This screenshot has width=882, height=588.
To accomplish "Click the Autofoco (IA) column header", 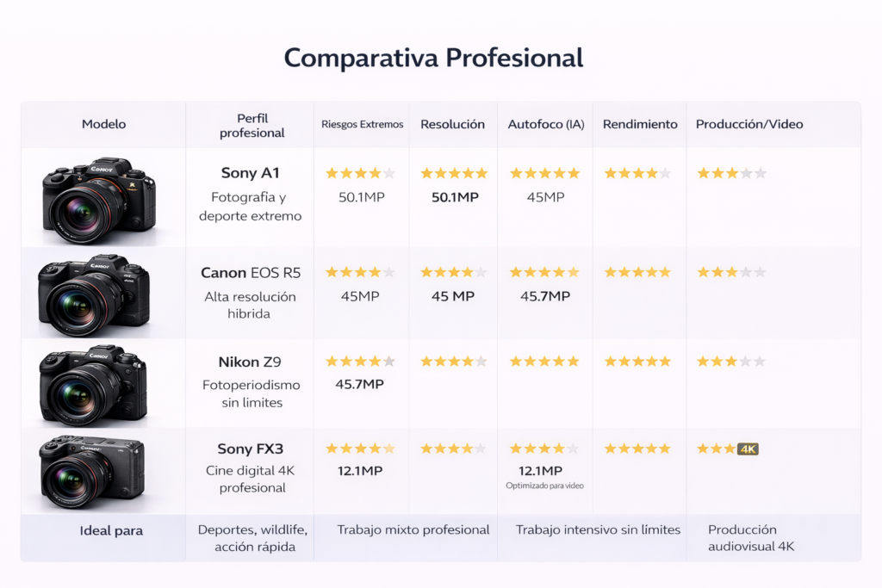I will (x=546, y=124).
